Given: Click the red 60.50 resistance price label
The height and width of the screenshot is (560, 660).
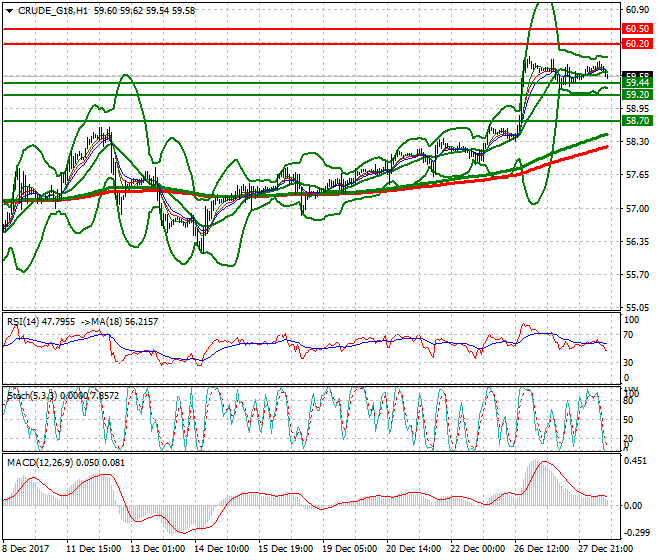Looking at the screenshot, I should pyautogui.click(x=637, y=30).
